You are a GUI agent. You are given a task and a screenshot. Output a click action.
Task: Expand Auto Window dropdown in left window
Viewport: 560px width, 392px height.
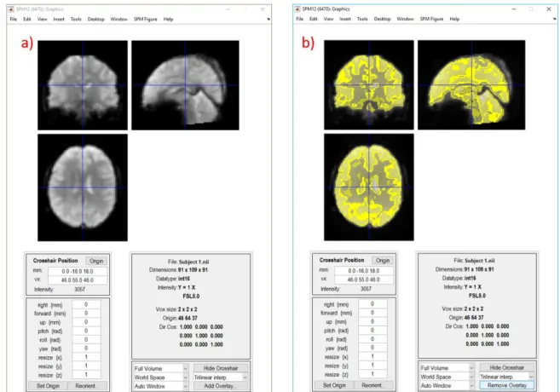185,386
